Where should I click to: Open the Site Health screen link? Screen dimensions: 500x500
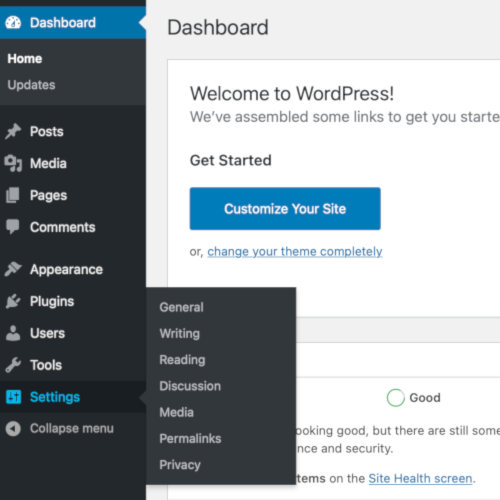click(420, 478)
